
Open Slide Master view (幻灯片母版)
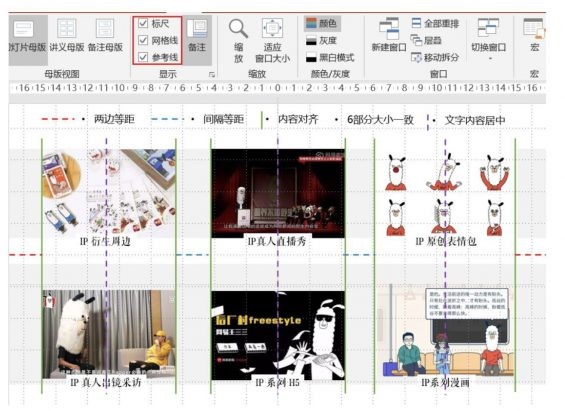[28, 40]
